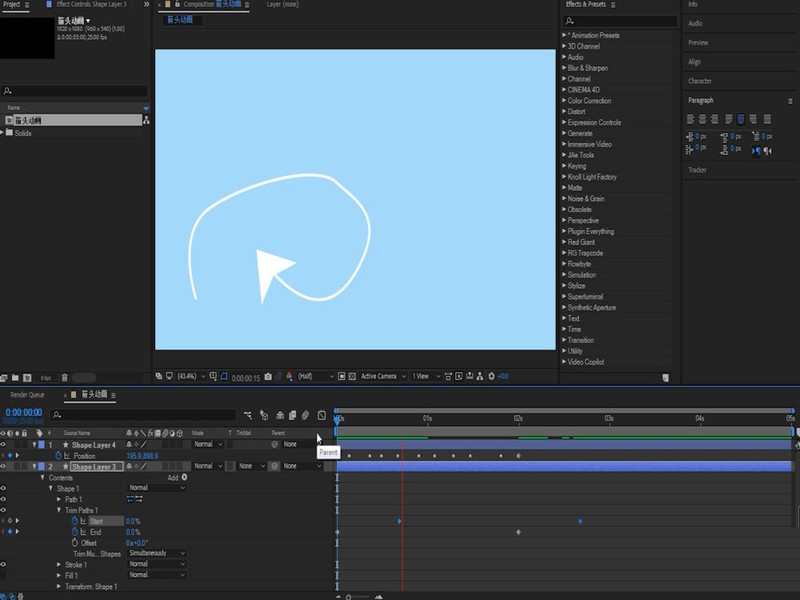The image size is (800, 600).
Task: Click the Composition mini-flowchart icon
Action: pos(246,415)
